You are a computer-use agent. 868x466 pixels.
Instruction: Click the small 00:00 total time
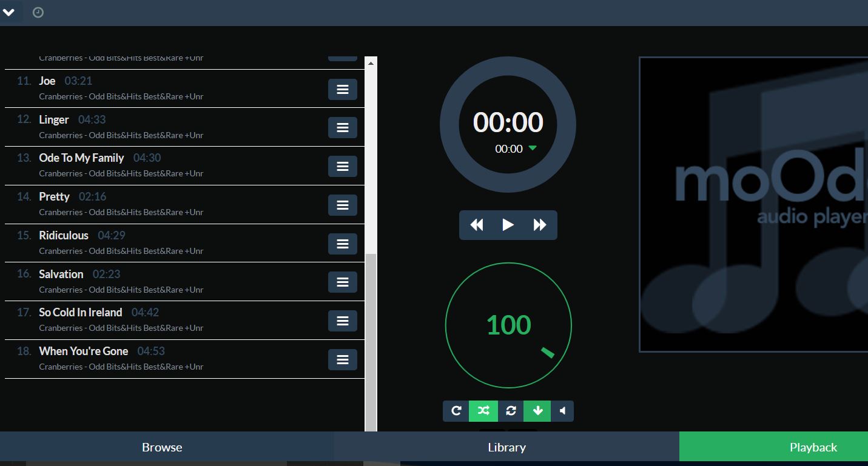coord(508,148)
